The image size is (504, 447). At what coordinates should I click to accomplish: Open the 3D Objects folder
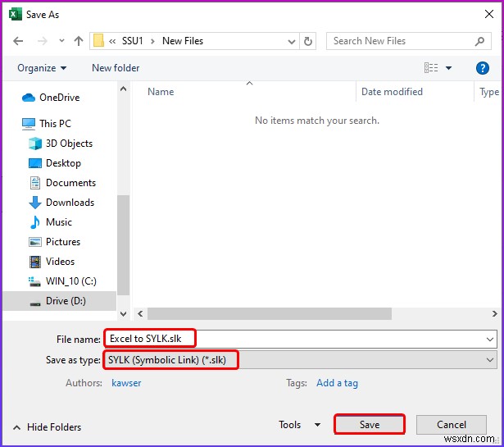[69, 144]
